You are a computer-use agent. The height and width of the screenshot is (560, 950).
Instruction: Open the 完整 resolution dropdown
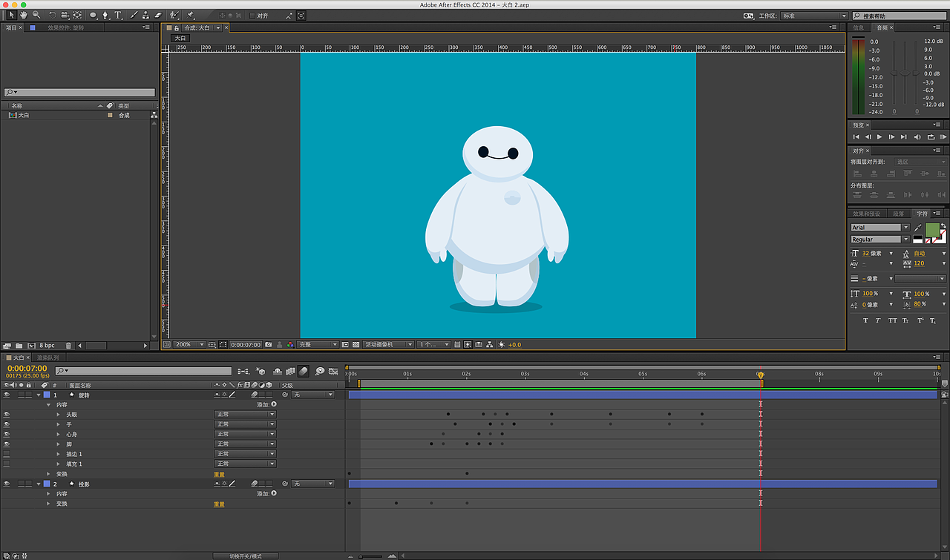pyautogui.click(x=318, y=345)
